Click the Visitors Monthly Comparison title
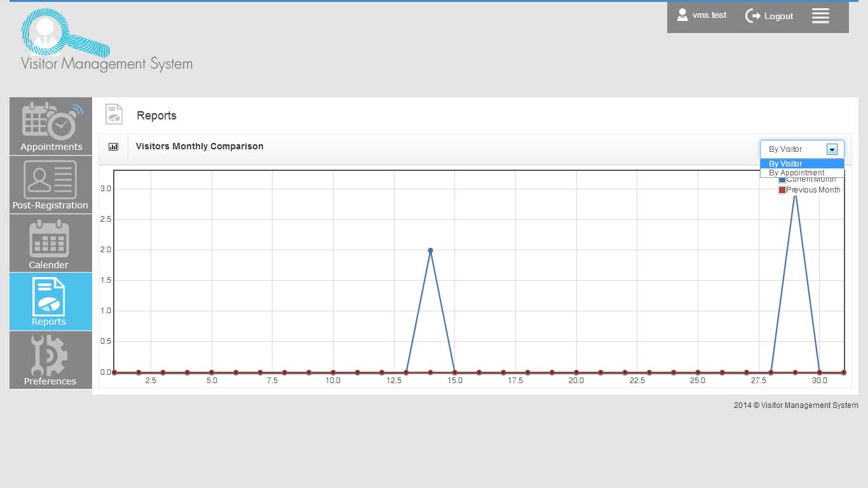Screen dimensions: 868x488 click(x=200, y=146)
